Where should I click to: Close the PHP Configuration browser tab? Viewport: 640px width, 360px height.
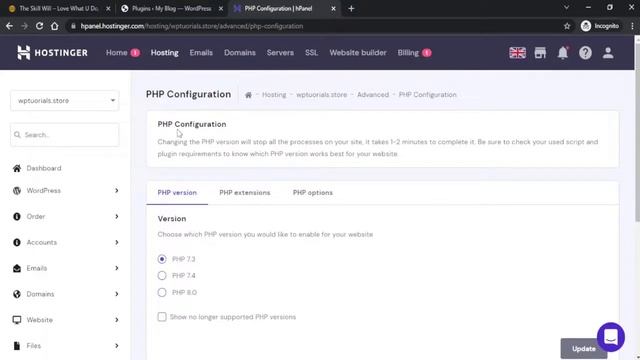click(x=333, y=9)
